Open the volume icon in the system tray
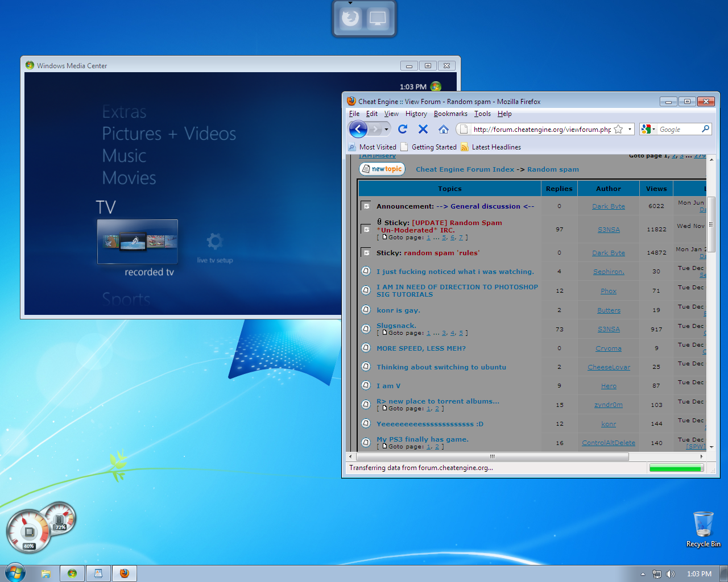The image size is (728, 582). click(x=671, y=574)
